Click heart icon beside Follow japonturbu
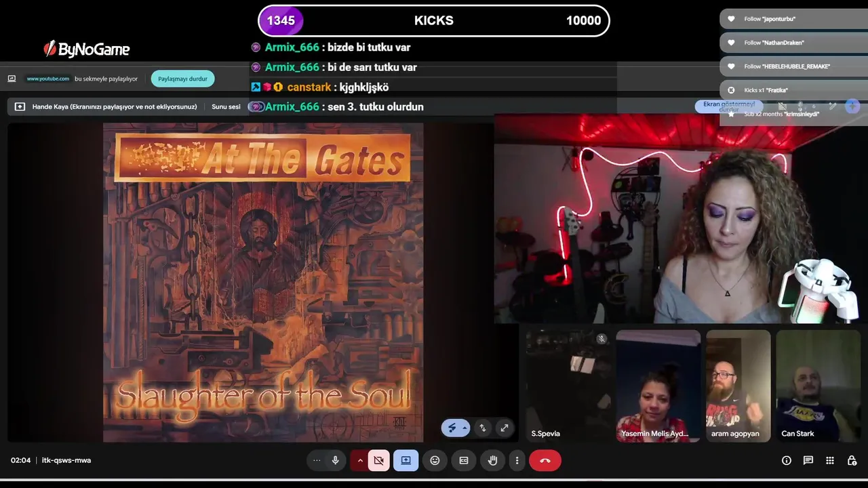 731,19
